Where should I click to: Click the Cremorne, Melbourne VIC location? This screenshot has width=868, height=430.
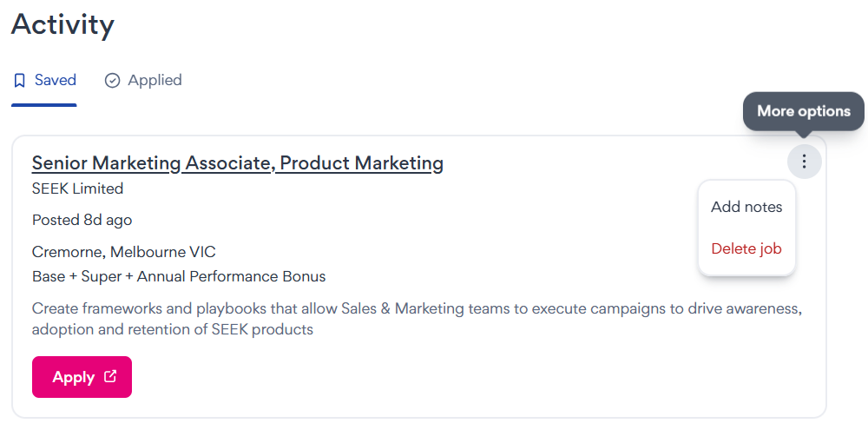click(x=123, y=252)
